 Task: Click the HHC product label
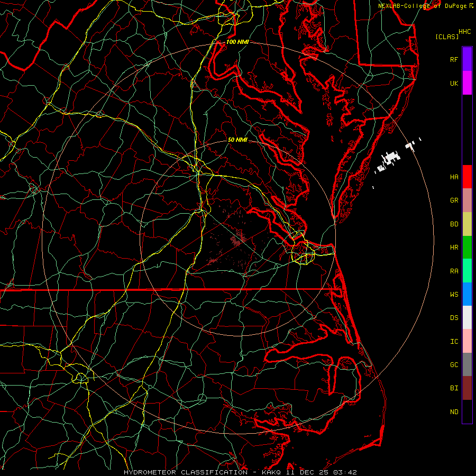(464, 32)
